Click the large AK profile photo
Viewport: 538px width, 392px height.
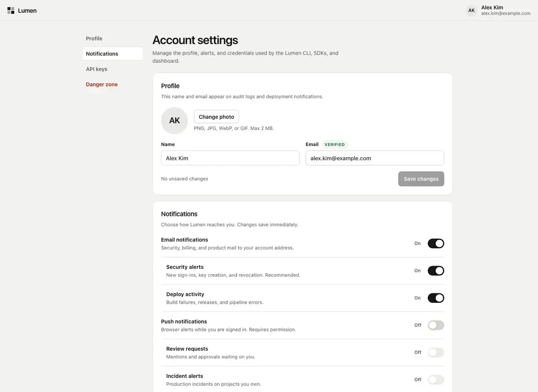(174, 121)
